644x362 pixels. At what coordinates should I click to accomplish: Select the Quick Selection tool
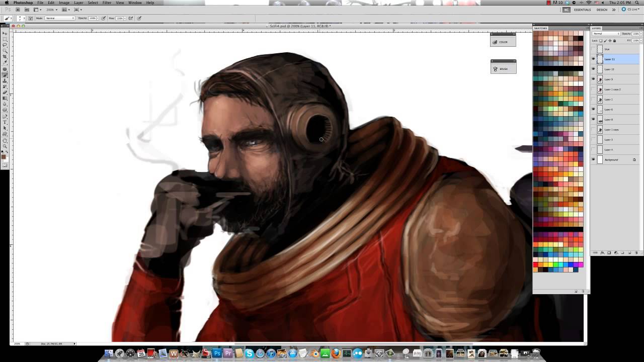tap(4, 51)
